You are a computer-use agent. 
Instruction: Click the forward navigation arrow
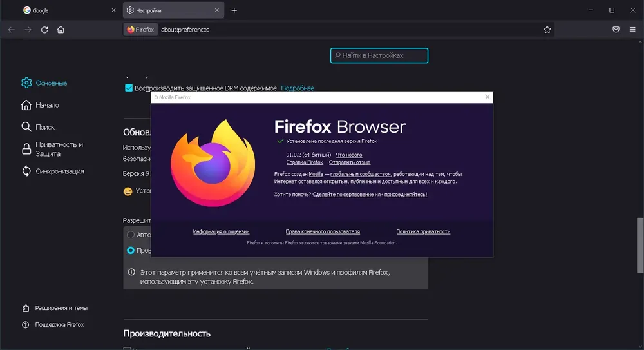pyautogui.click(x=28, y=30)
